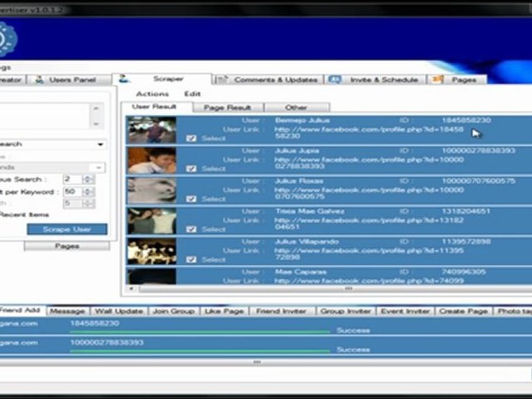The height and width of the screenshot is (399, 532).
Task: Adjust the disabled stepper showing 5
Action: [88, 203]
